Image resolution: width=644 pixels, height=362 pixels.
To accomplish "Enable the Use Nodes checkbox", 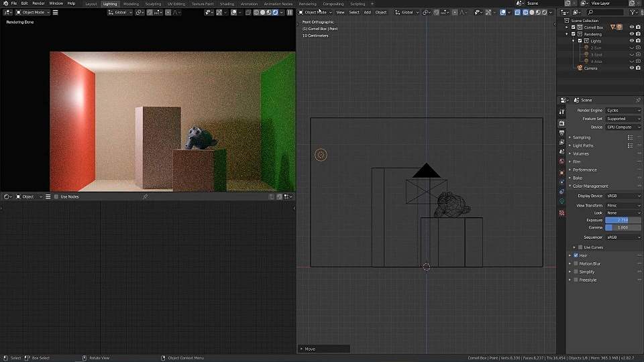I will pos(57,196).
